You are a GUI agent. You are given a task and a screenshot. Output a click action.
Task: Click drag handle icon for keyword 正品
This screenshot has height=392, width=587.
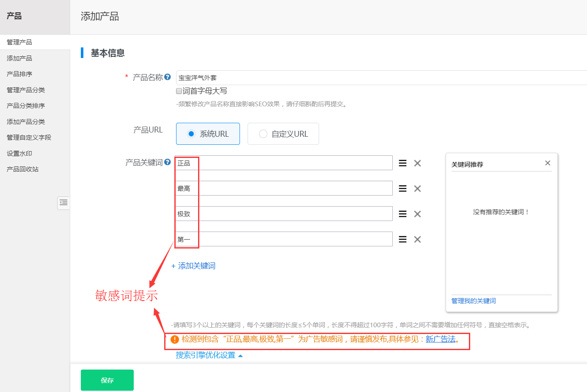click(x=402, y=163)
